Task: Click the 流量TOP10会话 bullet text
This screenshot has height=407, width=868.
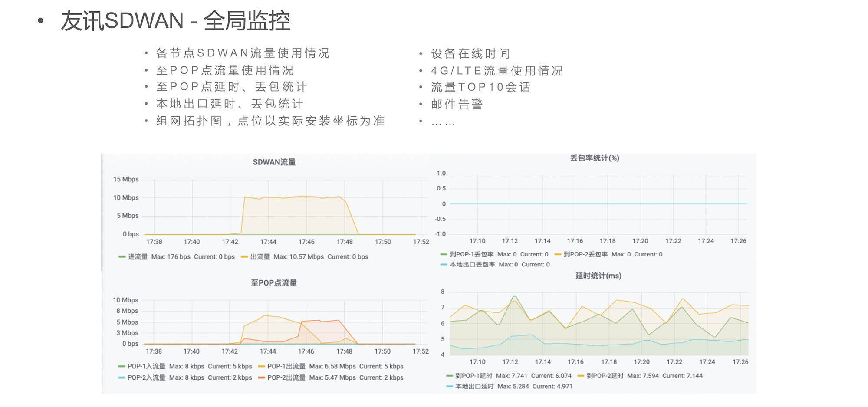Action: coord(481,87)
